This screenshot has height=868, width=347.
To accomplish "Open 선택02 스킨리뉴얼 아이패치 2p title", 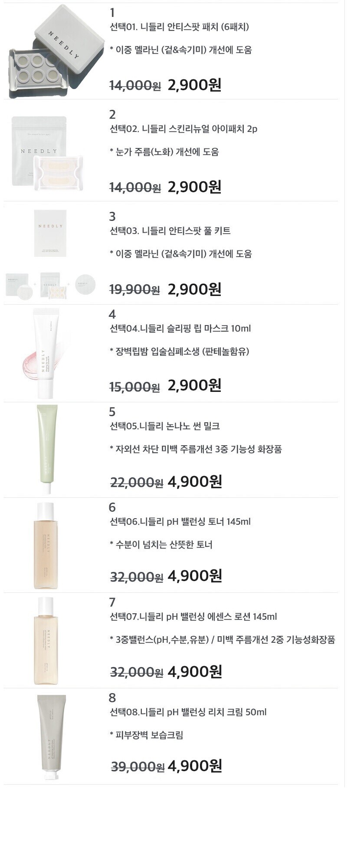I will coord(183,129).
